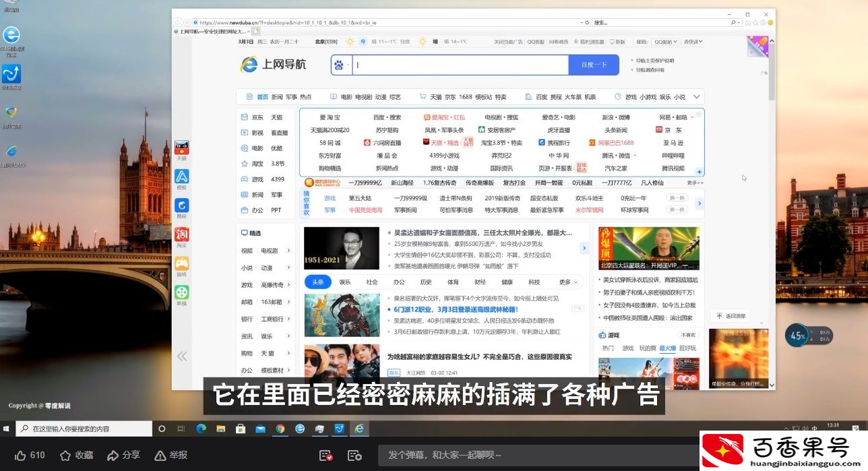The width and height of the screenshot is (868, 471).
Task: Open Chrome from the taskbar
Action: coord(280,429)
